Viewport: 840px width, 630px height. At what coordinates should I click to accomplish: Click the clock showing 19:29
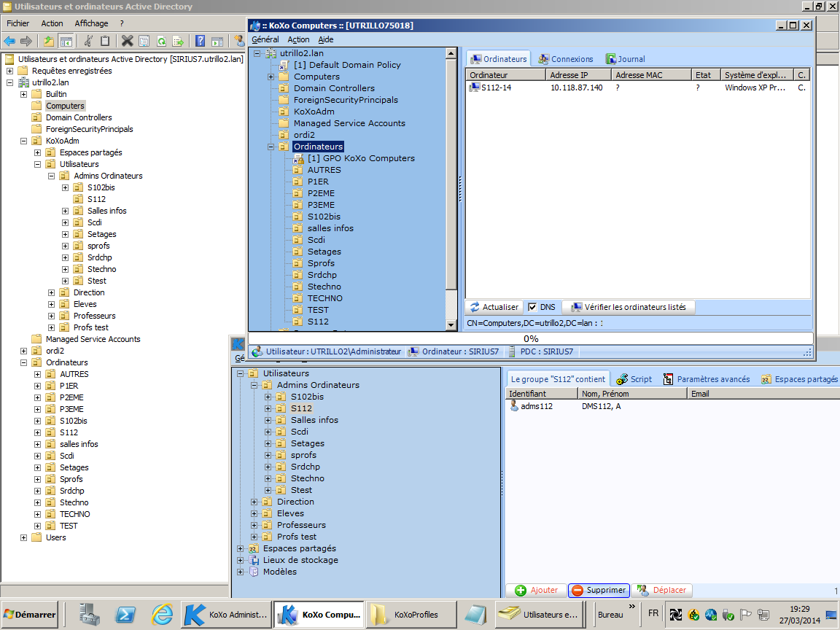799,609
